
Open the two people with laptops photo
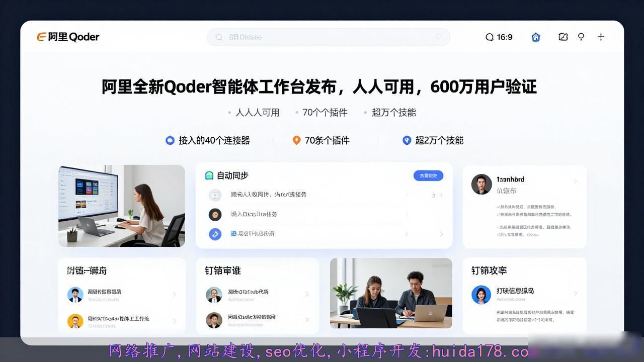391,293
